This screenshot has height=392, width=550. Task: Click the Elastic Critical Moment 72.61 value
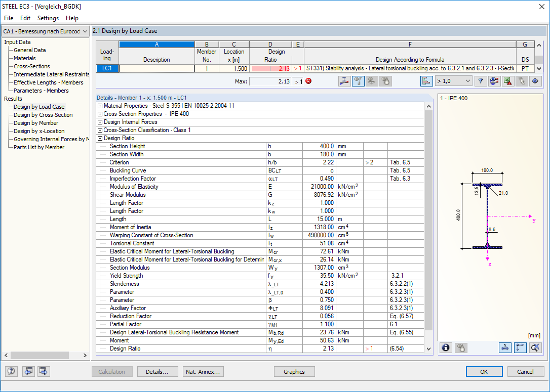319,251
